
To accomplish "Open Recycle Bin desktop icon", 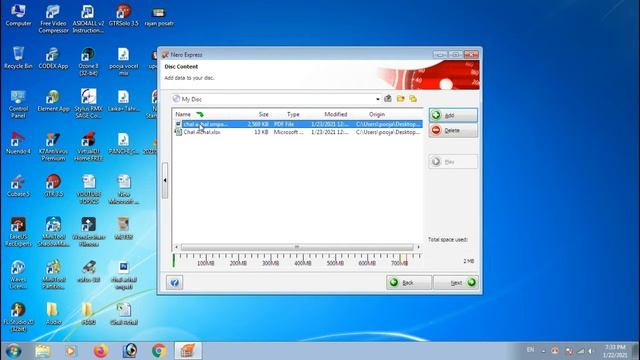I will pyautogui.click(x=18, y=57).
